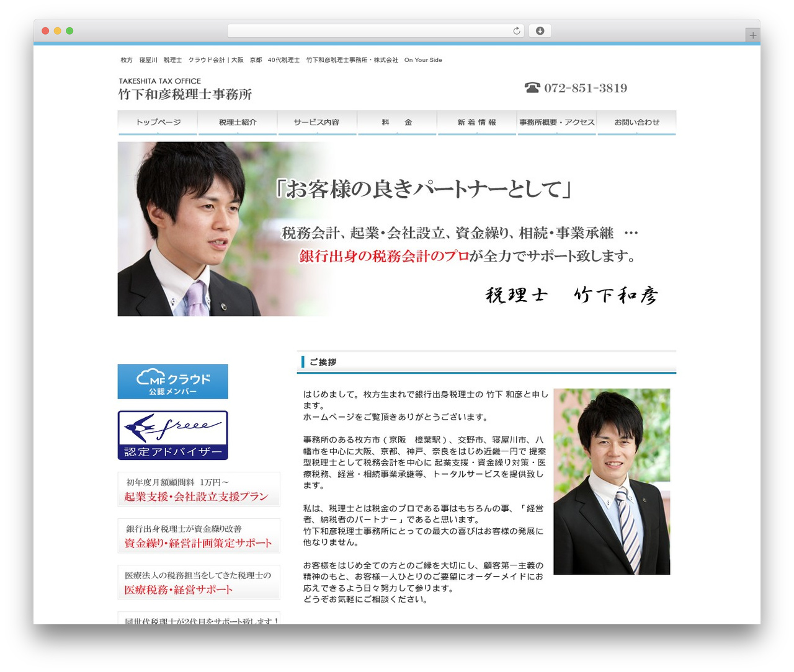Click the red close window button
This screenshot has height=672, width=794.
(x=45, y=31)
